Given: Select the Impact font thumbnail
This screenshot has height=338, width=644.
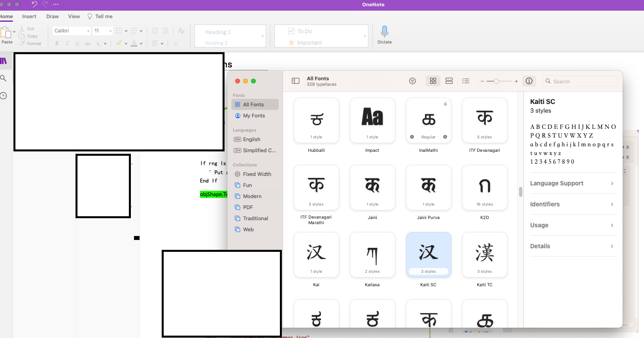Looking at the screenshot, I should coord(372,120).
